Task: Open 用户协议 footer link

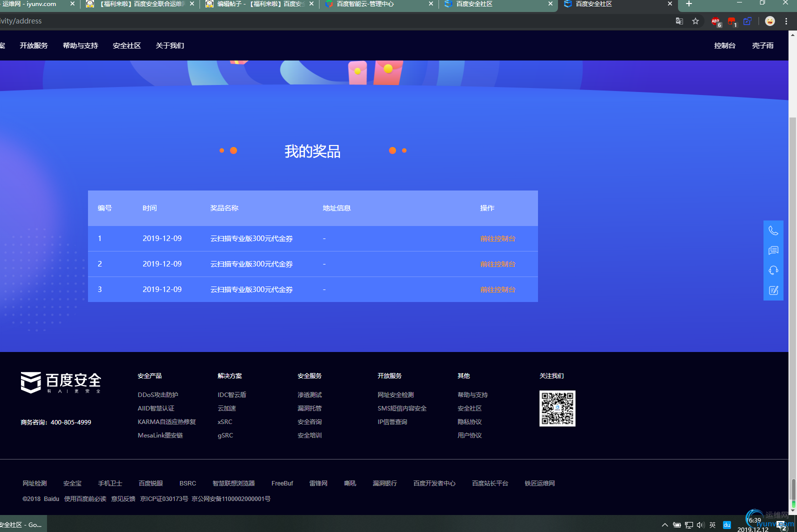Action: 469,435
